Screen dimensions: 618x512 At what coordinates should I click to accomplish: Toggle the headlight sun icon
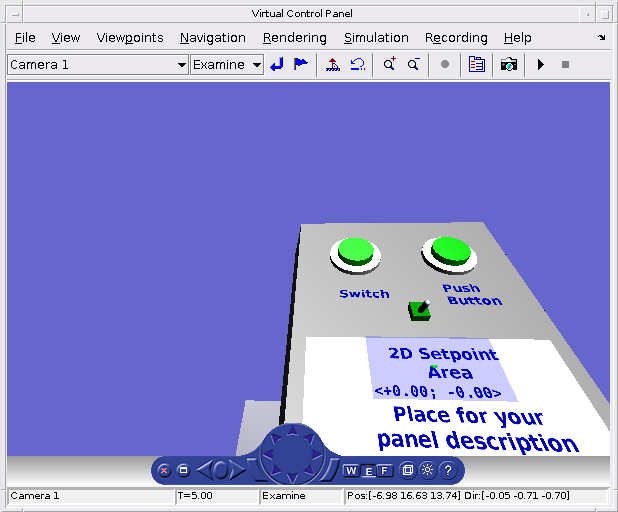coord(428,470)
